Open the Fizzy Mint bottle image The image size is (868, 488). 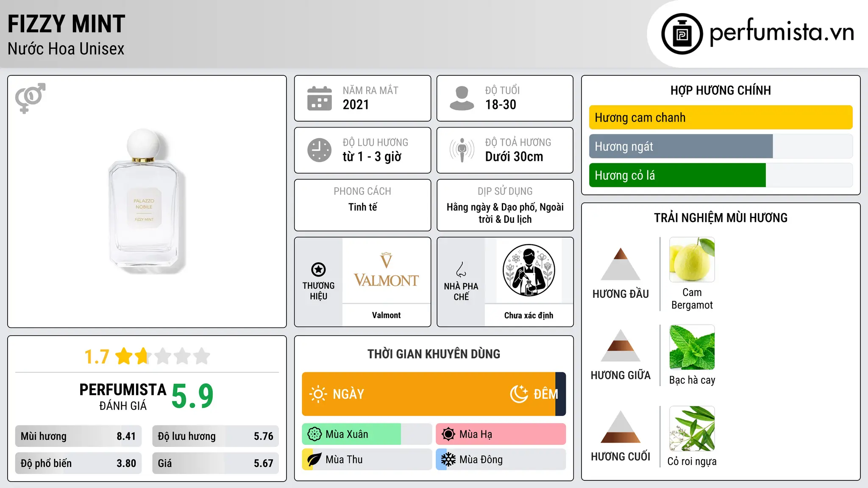(147, 202)
